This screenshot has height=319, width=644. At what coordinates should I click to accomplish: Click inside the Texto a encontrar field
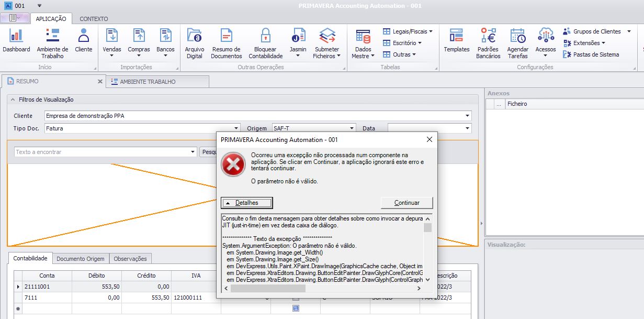101,152
